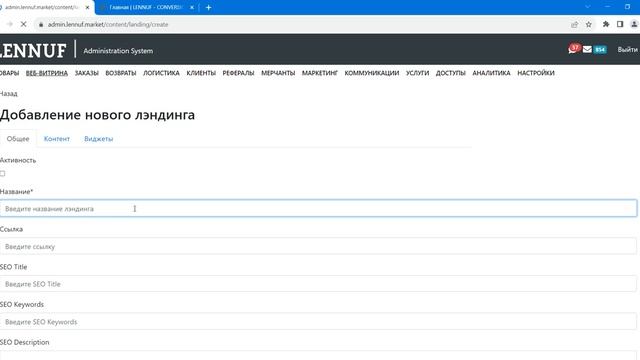The height and width of the screenshot is (360, 640).
Task: View site info via the address bar lock icon
Action: (41, 24)
